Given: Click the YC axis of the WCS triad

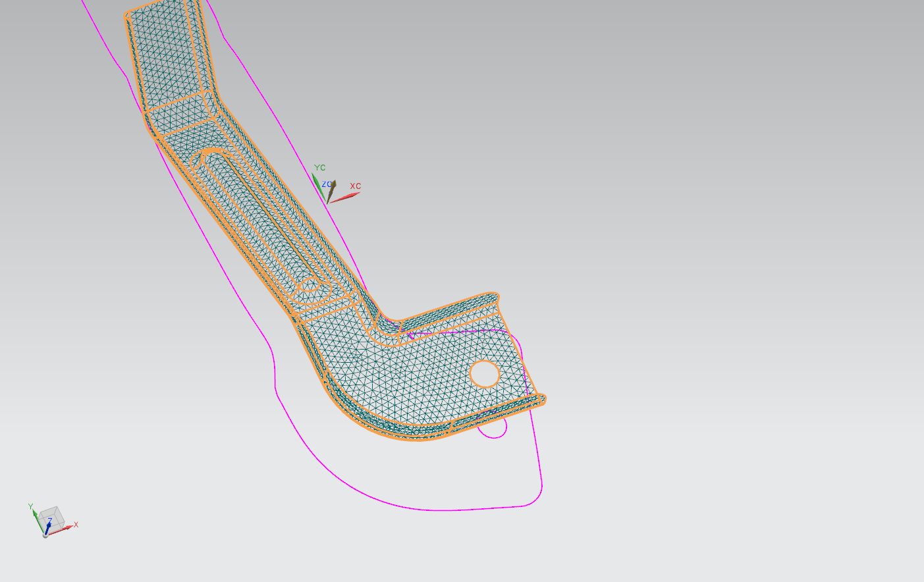Looking at the screenshot, I should (319, 186).
